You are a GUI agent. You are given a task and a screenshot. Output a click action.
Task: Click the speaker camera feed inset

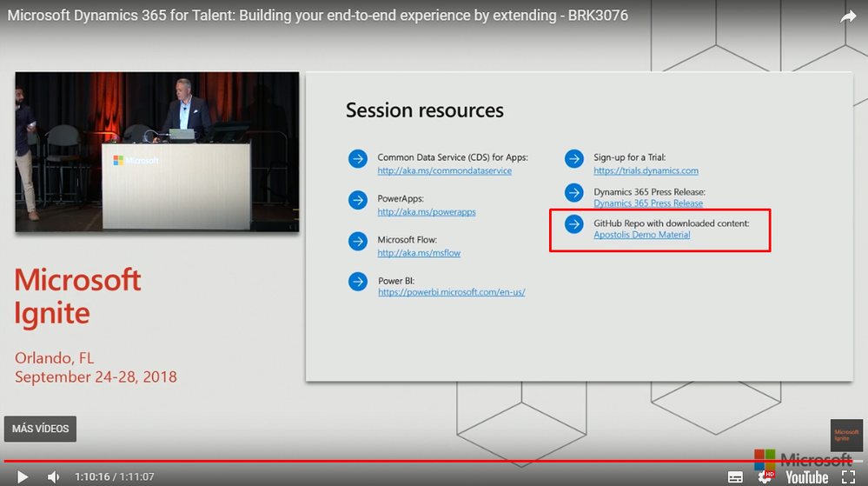(157, 152)
